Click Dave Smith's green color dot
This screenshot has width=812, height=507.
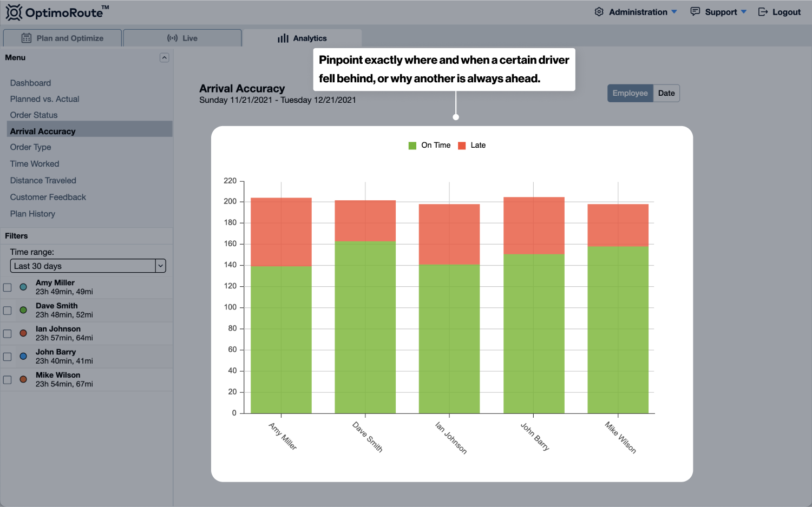pos(23,310)
